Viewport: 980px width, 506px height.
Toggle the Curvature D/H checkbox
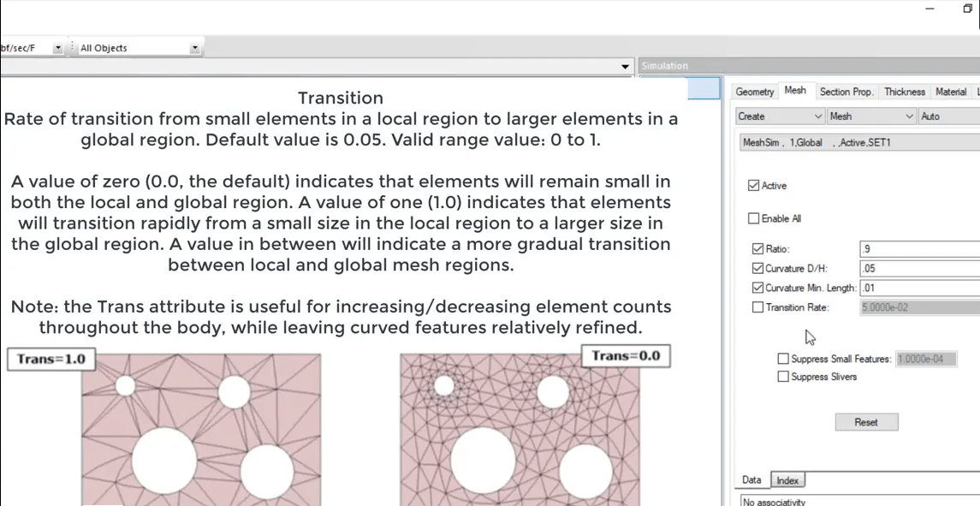[x=757, y=268]
